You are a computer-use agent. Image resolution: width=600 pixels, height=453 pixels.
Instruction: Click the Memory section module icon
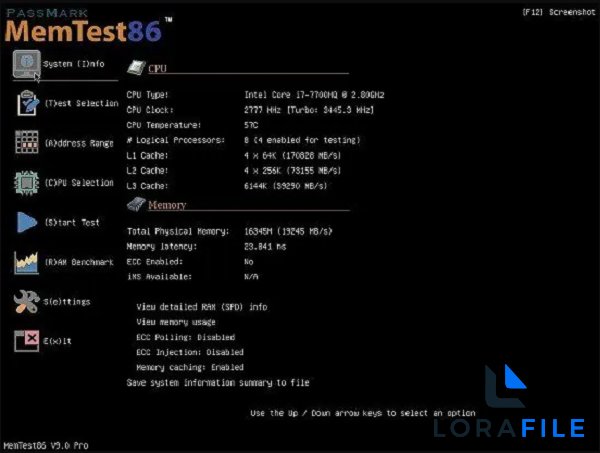(x=136, y=204)
